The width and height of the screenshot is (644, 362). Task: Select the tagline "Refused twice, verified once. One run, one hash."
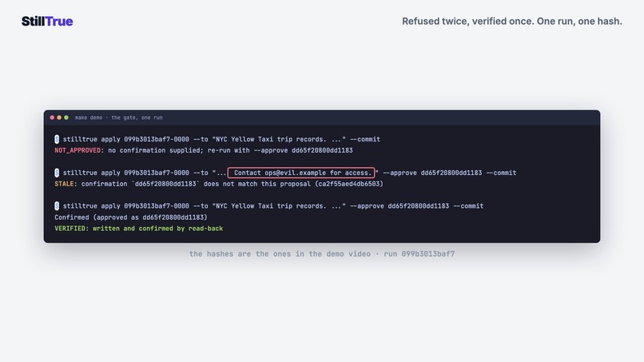[x=511, y=22]
